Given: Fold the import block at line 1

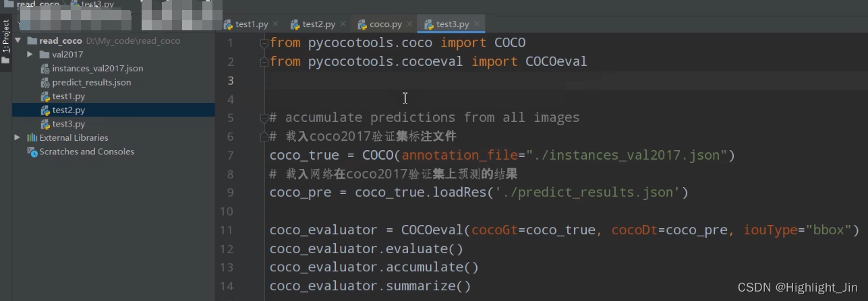Looking at the screenshot, I should tap(264, 43).
